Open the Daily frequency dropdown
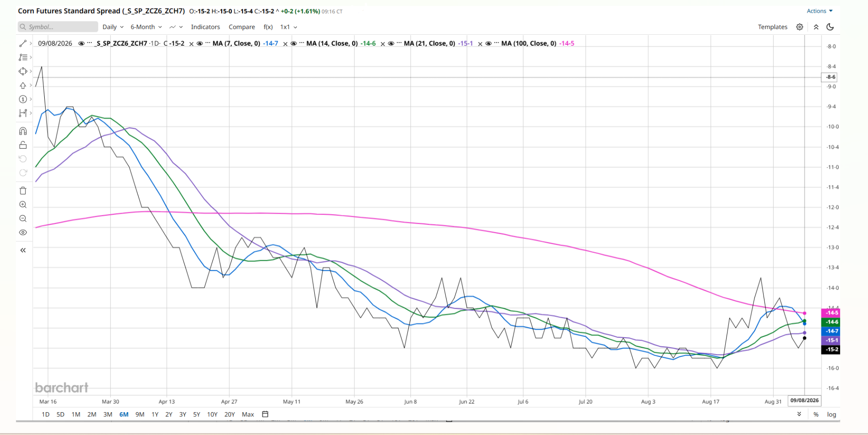868x435 pixels. (x=113, y=27)
